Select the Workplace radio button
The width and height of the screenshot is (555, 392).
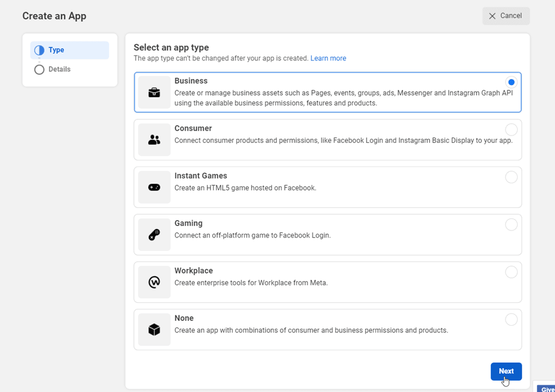pyautogui.click(x=511, y=272)
